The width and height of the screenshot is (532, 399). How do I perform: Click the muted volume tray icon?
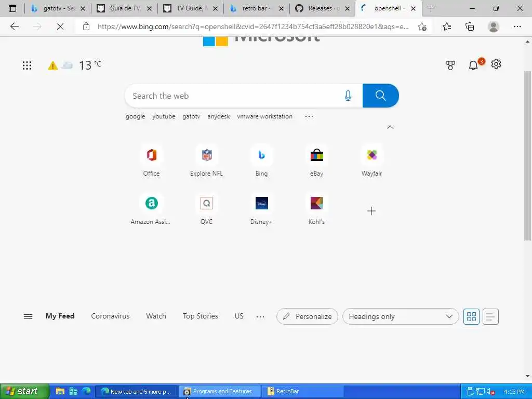(x=490, y=392)
